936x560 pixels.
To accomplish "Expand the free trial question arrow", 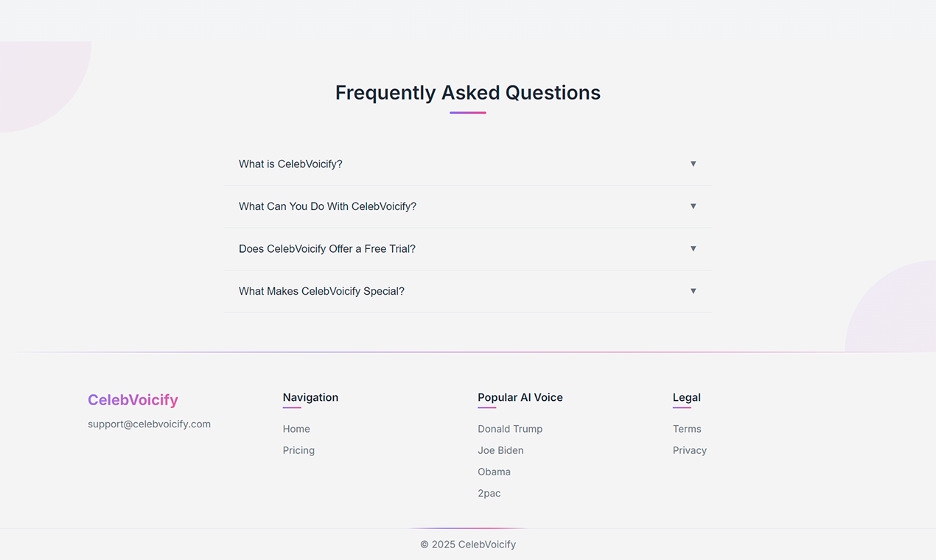I will (x=693, y=248).
